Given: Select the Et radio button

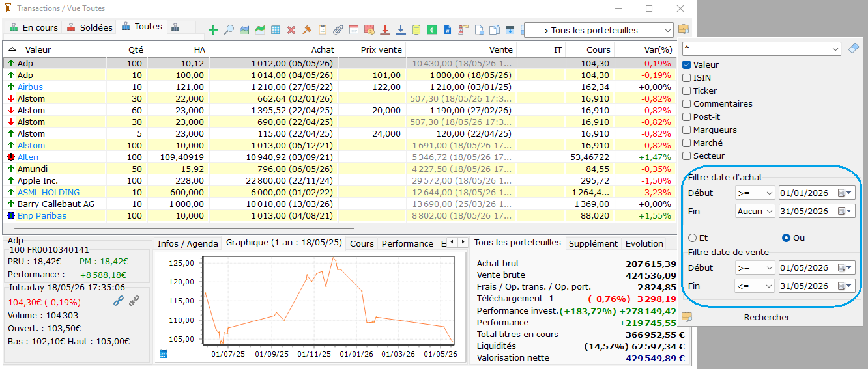Looking at the screenshot, I should coord(693,238).
